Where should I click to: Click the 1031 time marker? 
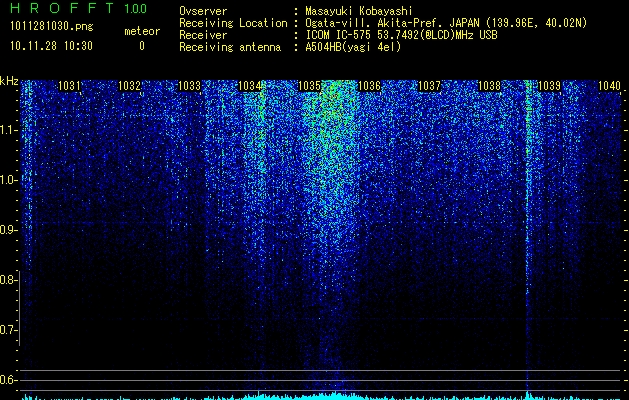tap(69, 85)
